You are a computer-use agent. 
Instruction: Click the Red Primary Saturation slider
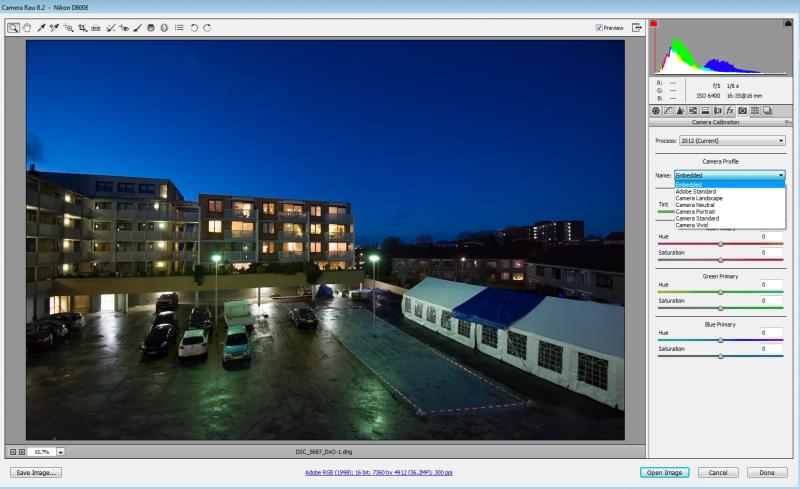pyautogui.click(x=720, y=260)
